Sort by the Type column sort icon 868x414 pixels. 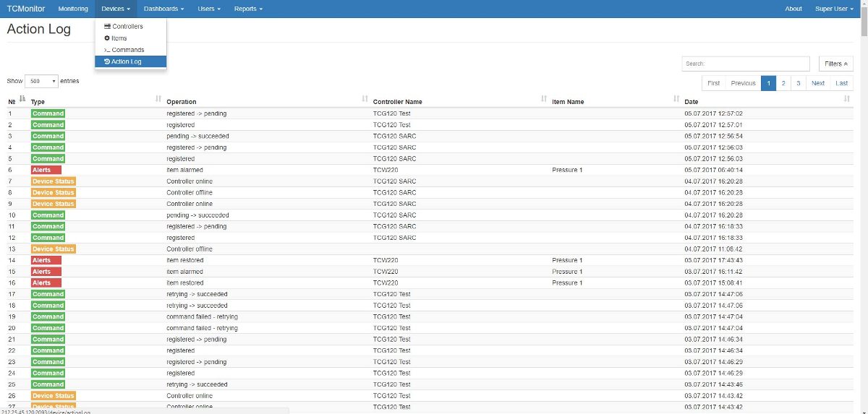coord(158,99)
